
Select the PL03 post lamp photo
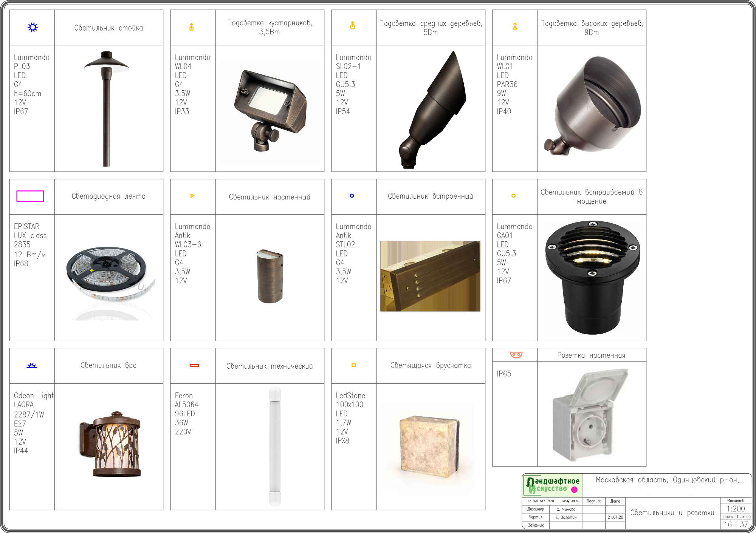pyautogui.click(x=107, y=108)
